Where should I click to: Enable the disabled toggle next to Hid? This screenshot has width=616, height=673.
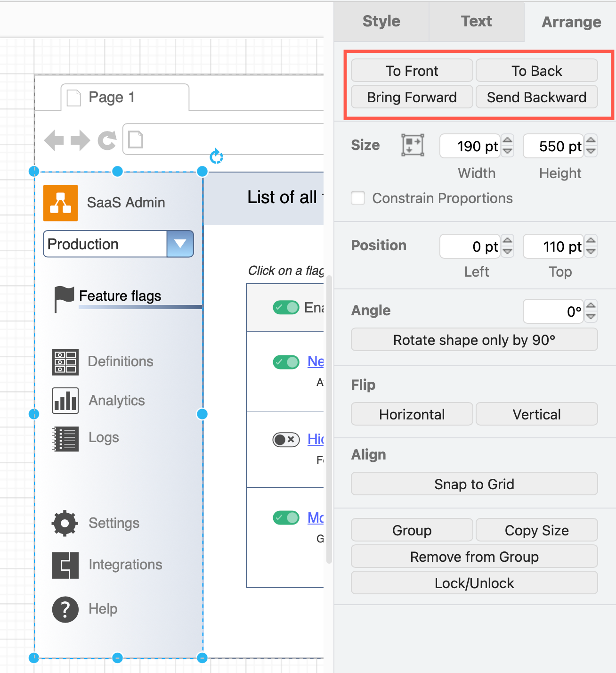point(286,439)
